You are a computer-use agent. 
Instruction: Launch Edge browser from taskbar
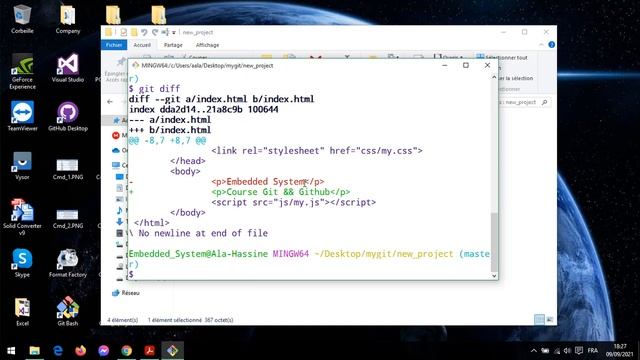click(x=58, y=350)
